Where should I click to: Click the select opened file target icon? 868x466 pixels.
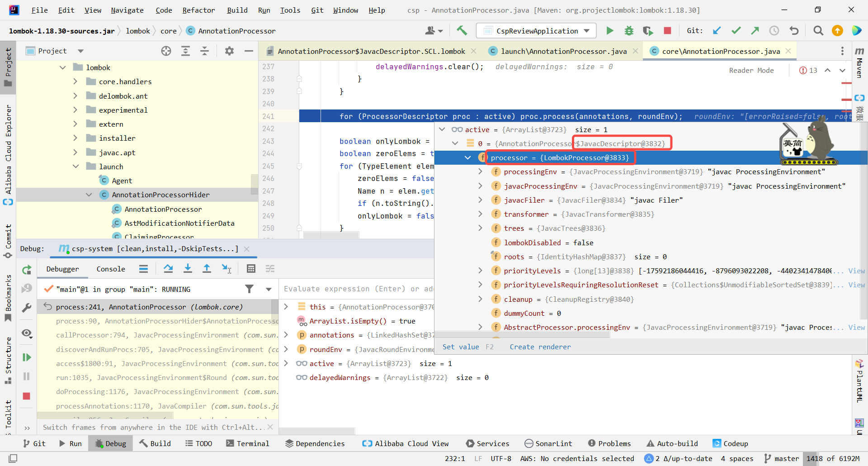pyautogui.click(x=166, y=51)
